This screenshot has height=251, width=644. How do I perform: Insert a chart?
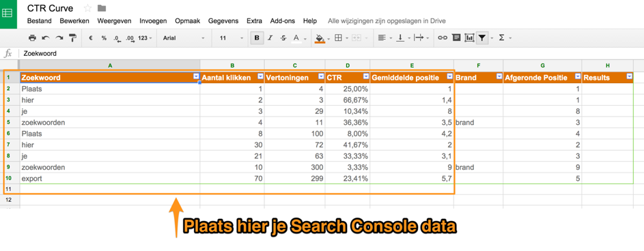click(x=469, y=38)
